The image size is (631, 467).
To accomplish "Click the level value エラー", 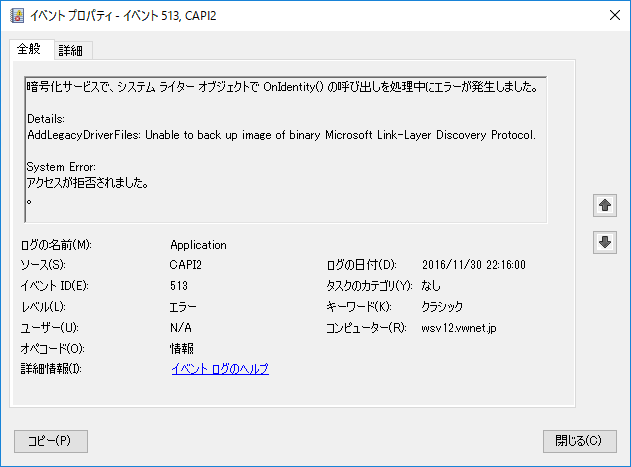I will [x=182, y=307].
